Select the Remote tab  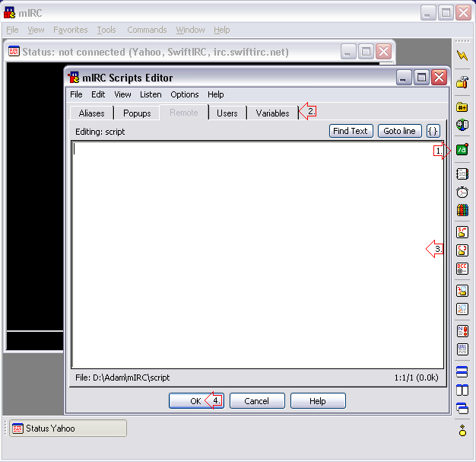(x=184, y=113)
